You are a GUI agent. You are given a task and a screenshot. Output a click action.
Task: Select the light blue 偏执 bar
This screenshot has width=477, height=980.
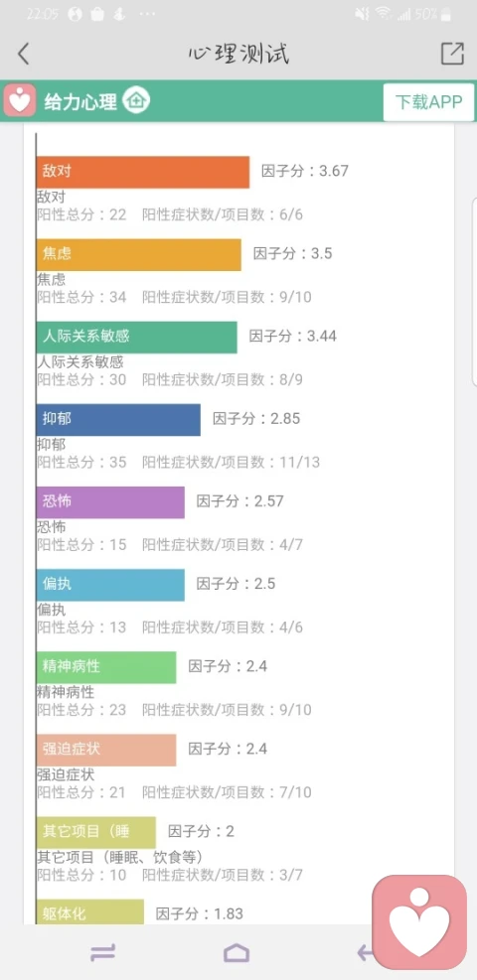coord(110,585)
